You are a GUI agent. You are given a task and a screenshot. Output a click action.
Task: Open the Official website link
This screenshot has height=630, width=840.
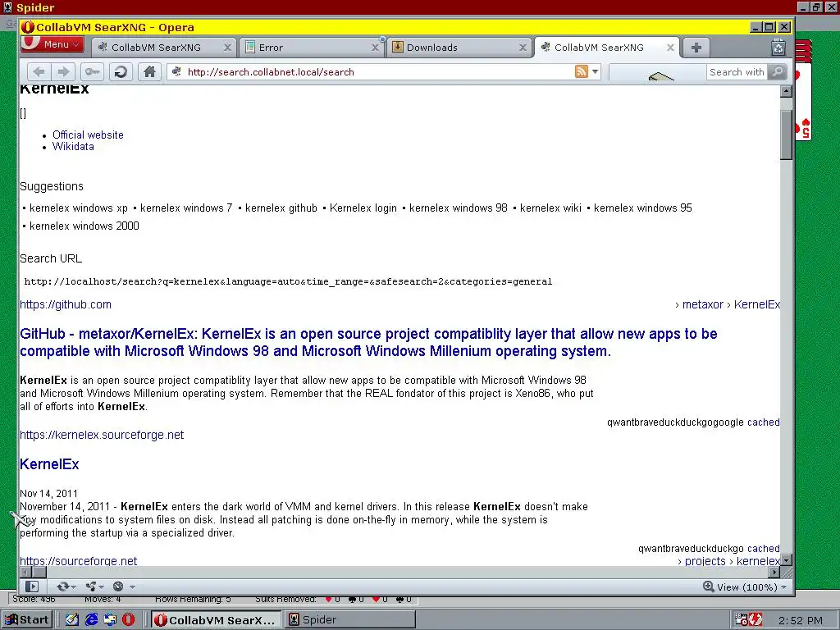pyautogui.click(x=88, y=135)
